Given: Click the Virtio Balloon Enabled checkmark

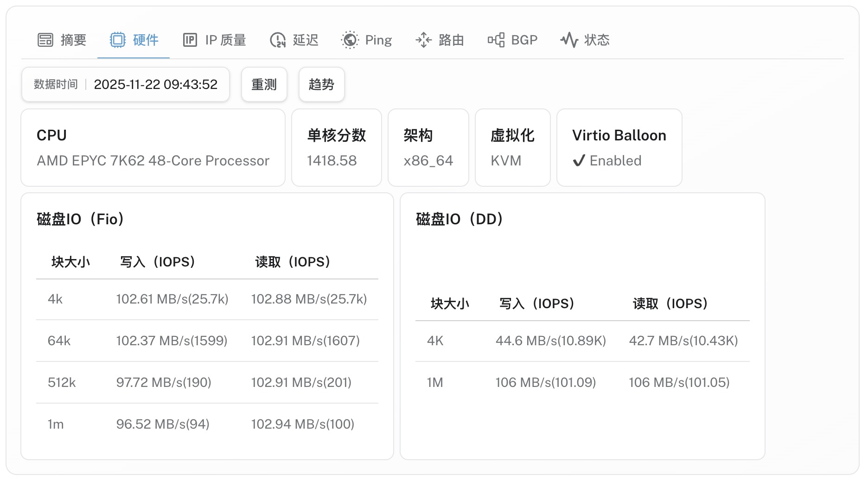Looking at the screenshot, I should tap(579, 161).
